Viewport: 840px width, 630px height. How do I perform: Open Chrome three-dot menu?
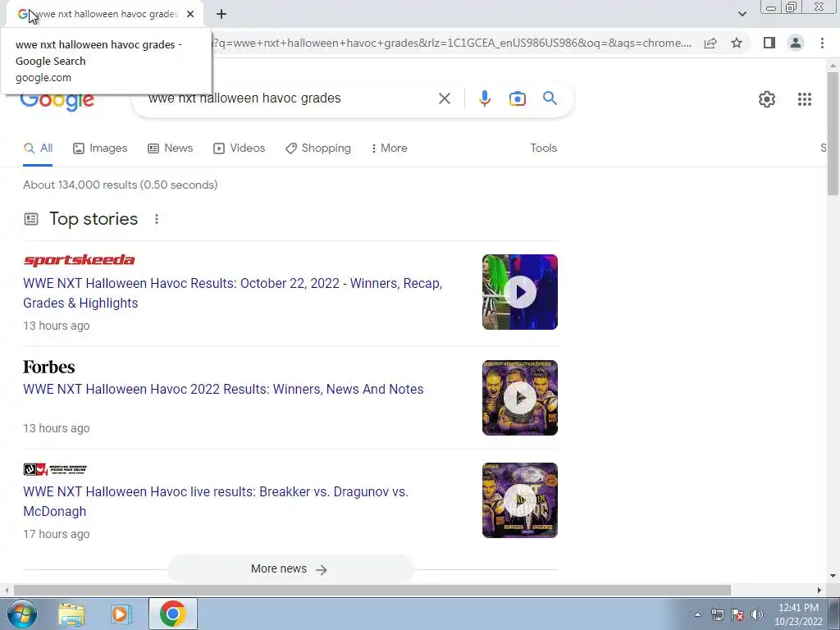tap(822, 43)
